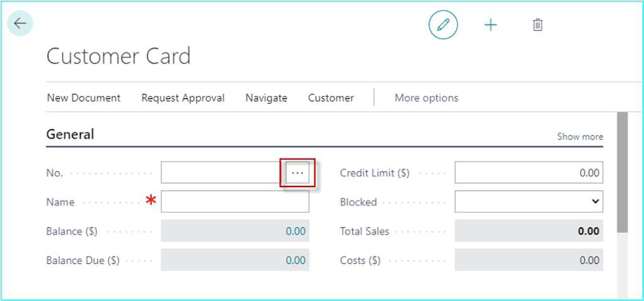
Task: Create new record with plus icon
Action: pyautogui.click(x=491, y=25)
